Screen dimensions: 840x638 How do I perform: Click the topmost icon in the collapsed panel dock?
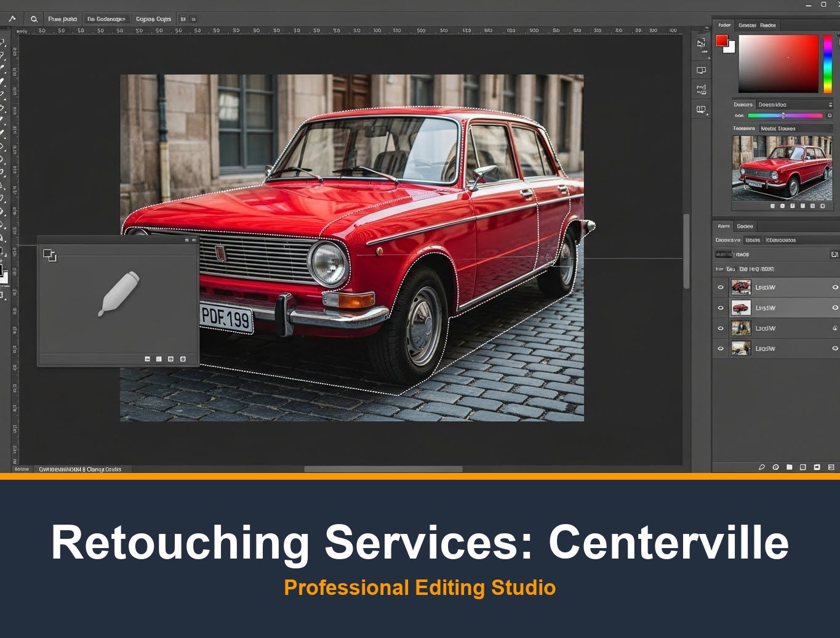tap(701, 43)
